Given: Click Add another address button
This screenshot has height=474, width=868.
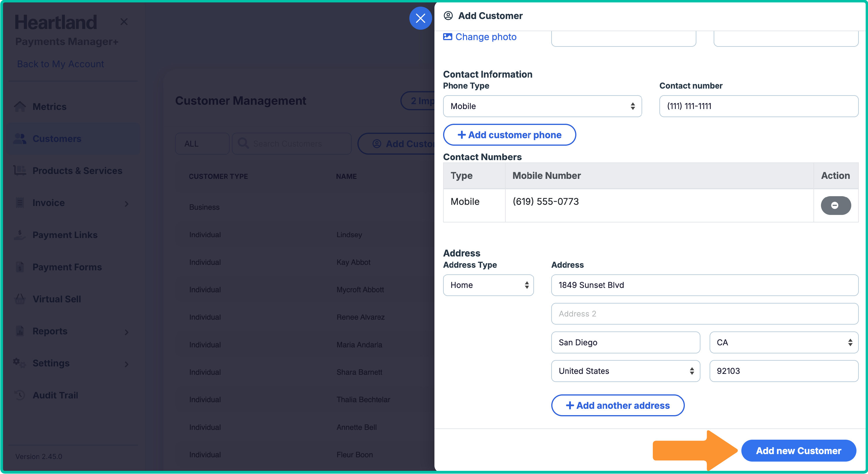Looking at the screenshot, I should 617,405.
